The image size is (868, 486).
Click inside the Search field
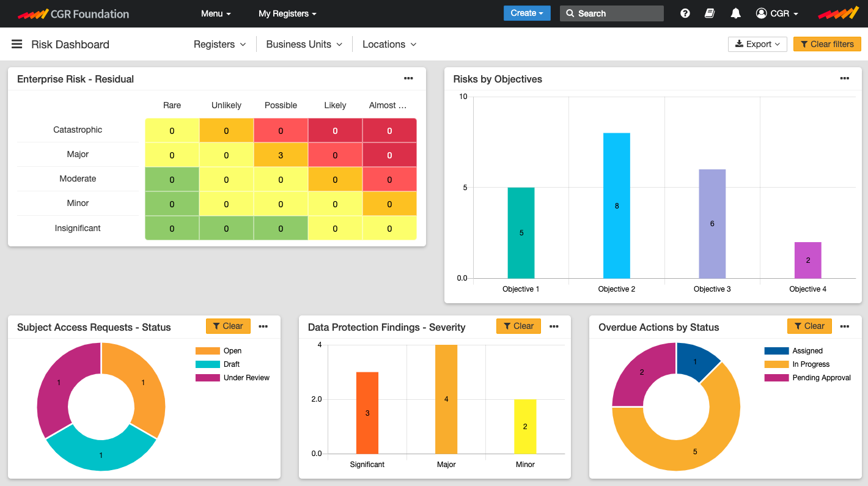click(611, 13)
